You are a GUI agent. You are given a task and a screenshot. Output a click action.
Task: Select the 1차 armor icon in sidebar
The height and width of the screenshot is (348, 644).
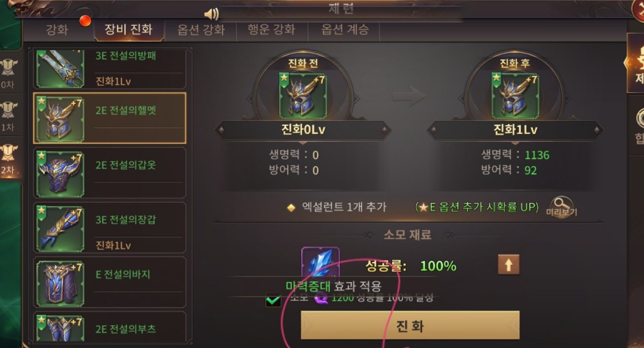point(8,117)
